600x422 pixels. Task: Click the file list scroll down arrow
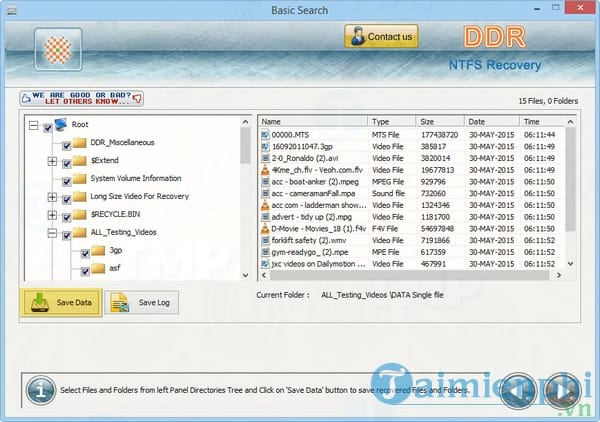click(x=570, y=264)
